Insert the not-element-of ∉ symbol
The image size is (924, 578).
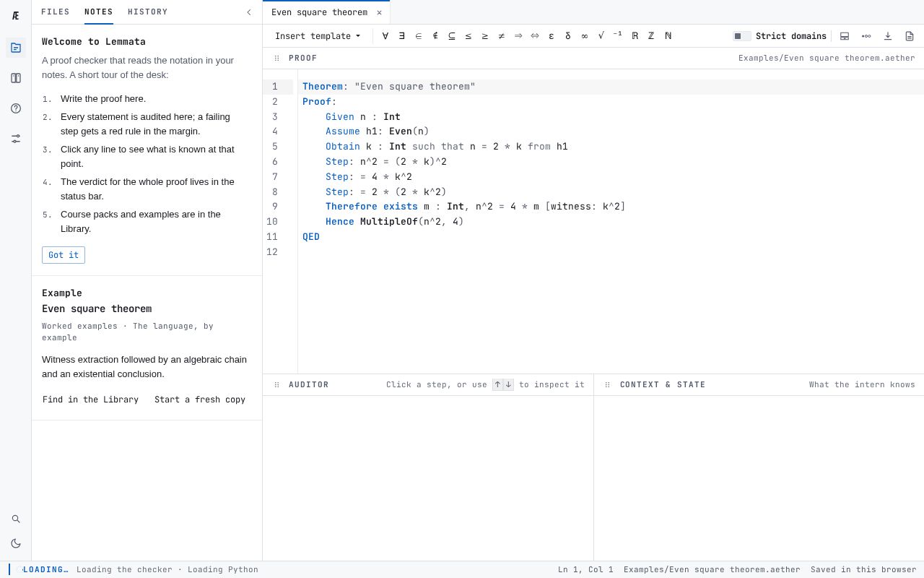click(x=435, y=36)
